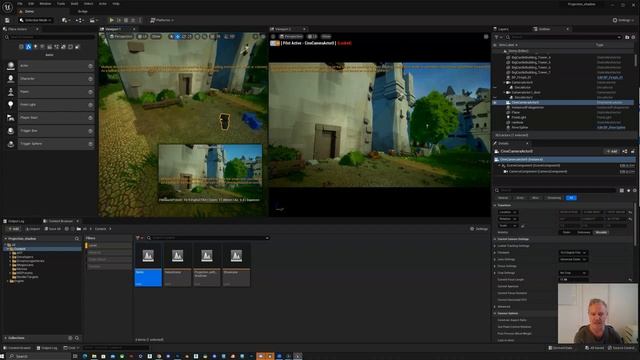Select the Character entry in Place Actors
640x360 pixels.
(56, 79)
